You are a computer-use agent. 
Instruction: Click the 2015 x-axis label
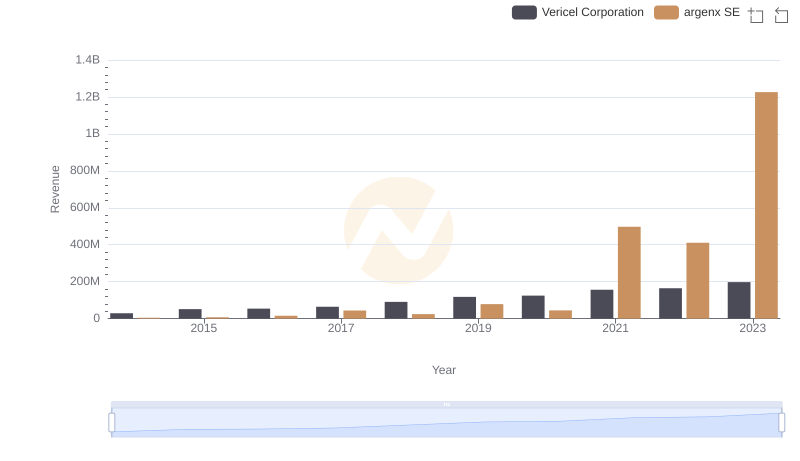coord(204,328)
